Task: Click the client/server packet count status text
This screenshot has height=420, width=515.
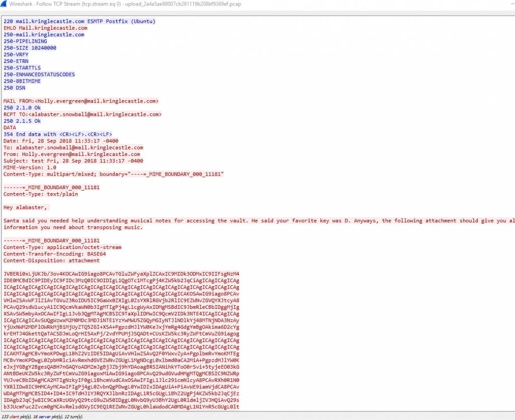Action: pos(42,416)
